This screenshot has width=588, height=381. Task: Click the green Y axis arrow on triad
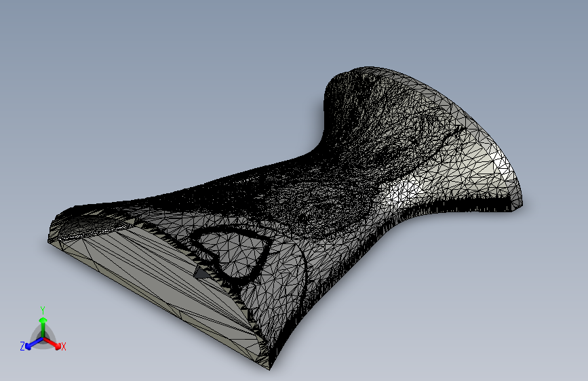click(43, 327)
